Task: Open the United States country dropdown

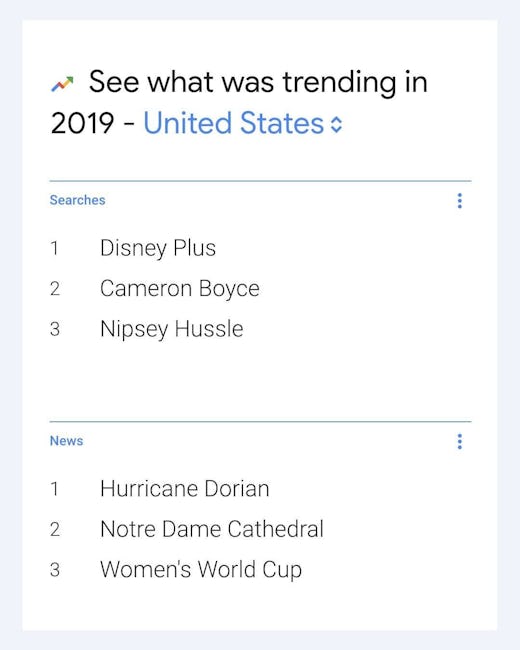Action: (243, 124)
